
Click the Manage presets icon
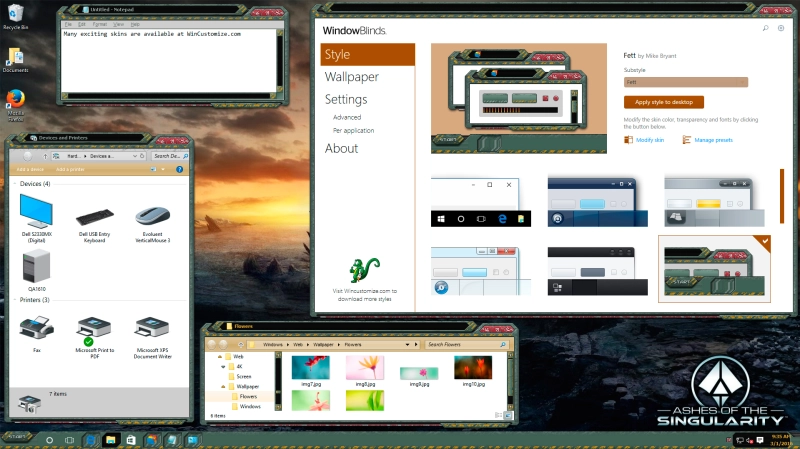[687, 140]
